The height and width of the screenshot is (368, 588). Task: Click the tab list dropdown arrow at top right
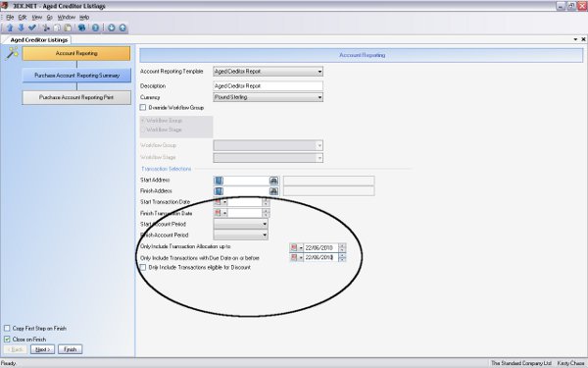(x=575, y=39)
